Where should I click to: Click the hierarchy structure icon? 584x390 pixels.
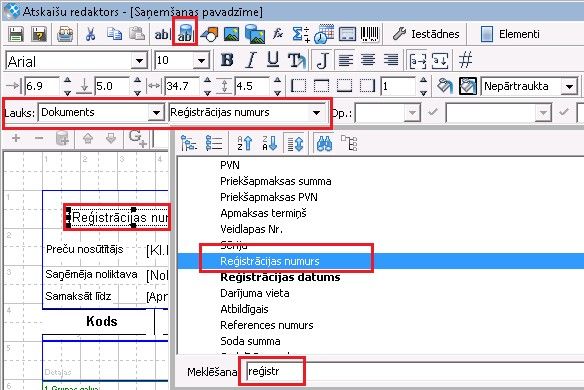point(349,143)
